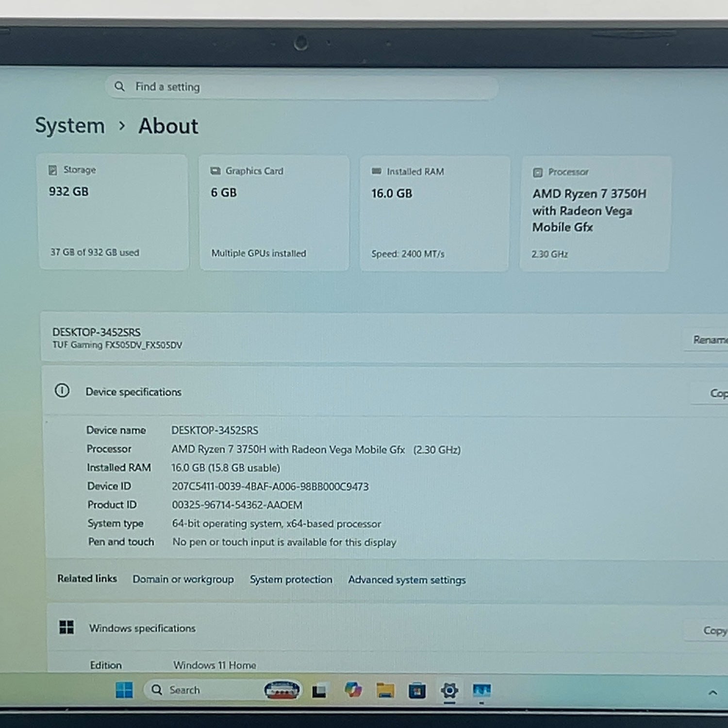The width and height of the screenshot is (728, 728).
Task: Click the Device name value DESKTOP-3452SRS
Action: 215,430
